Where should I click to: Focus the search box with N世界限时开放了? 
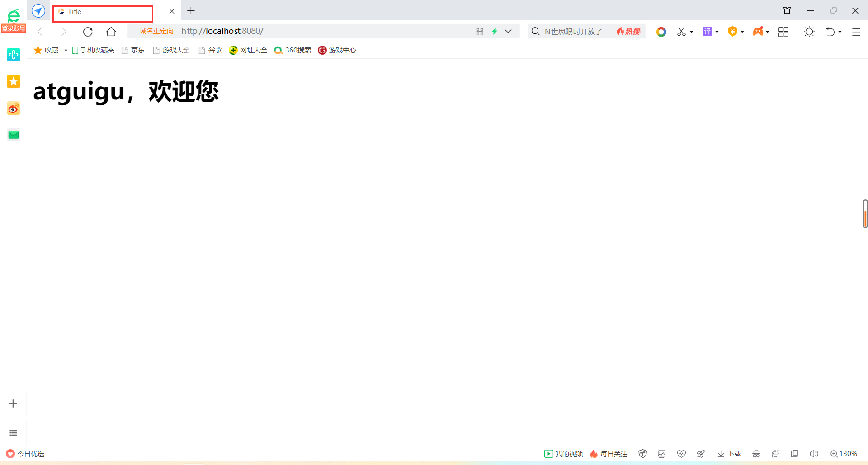pos(573,31)
